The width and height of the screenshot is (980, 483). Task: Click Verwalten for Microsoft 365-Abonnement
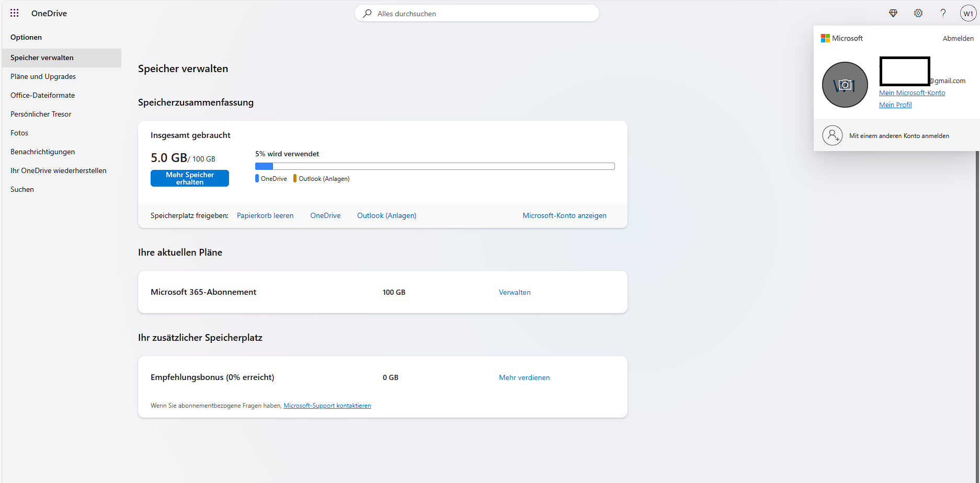pos(515,292)
